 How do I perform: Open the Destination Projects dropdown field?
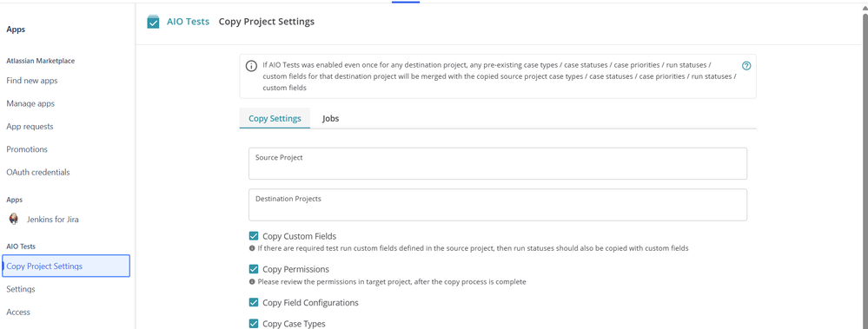(498, 205)
